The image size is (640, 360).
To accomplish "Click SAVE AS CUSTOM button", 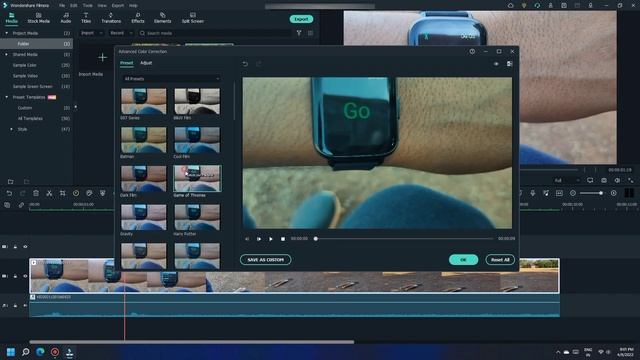I will pos(265,260).
